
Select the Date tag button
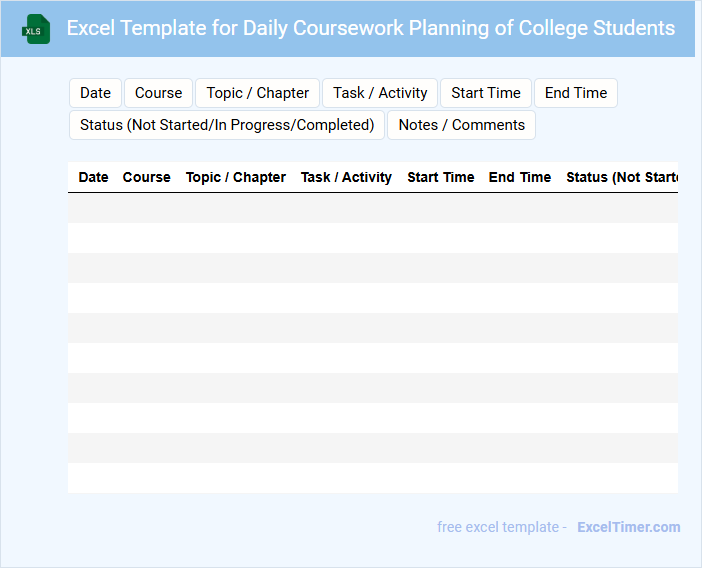tap(95, 93)
